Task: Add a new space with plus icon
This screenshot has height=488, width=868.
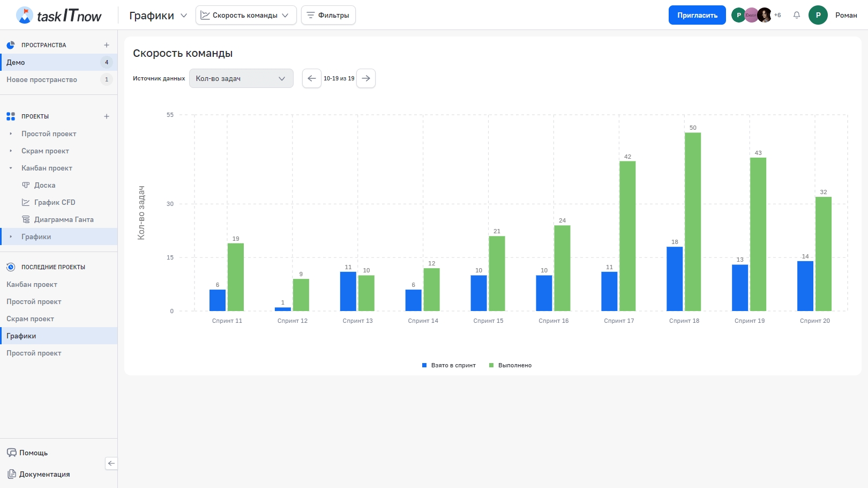Action: coord(107,45)
